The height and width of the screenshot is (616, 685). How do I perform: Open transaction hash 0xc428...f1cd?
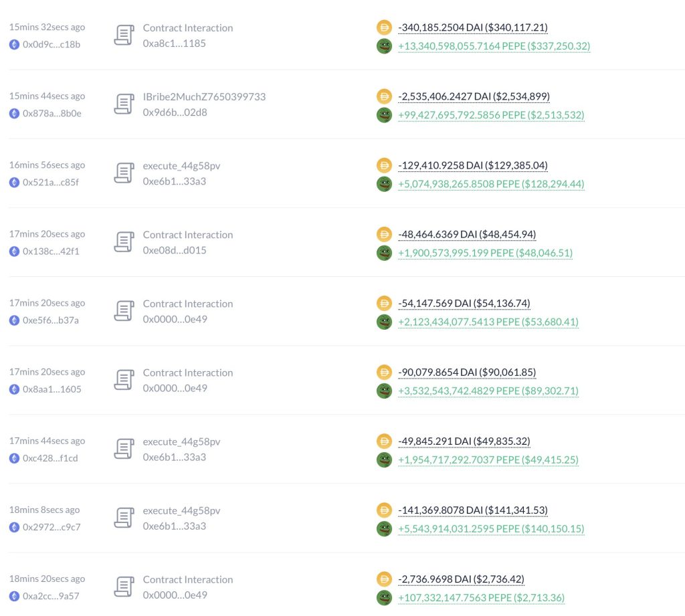point(50,458)
